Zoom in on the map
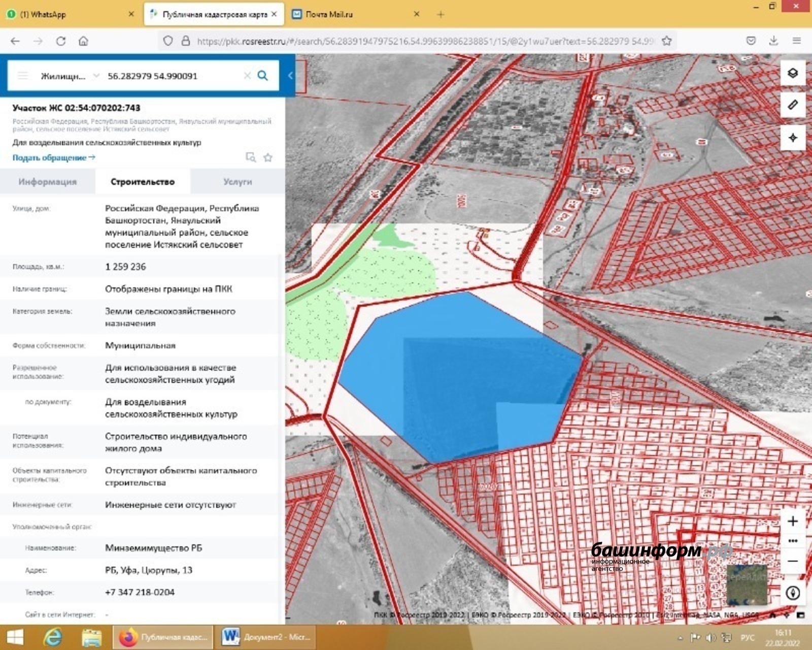This screenshot has height=650, width=812. click(x=792, y=521)
